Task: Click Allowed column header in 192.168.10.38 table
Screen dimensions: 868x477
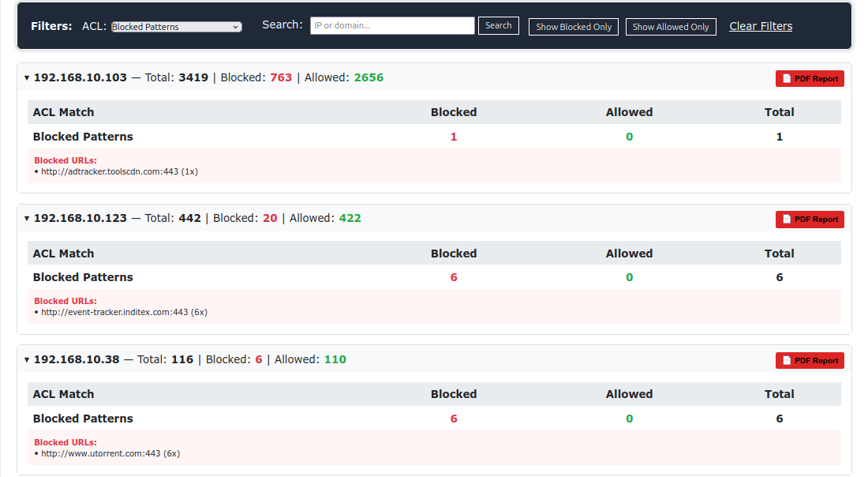Action: [x=630, y=394]
